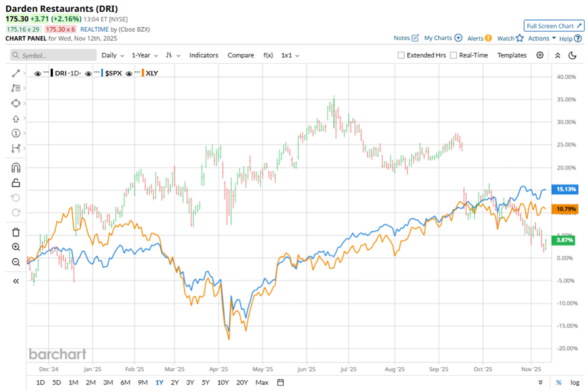Zoom out using the magnifier minus icon
The width and height of the screenshot is (588, 392).
coord(16,262)
